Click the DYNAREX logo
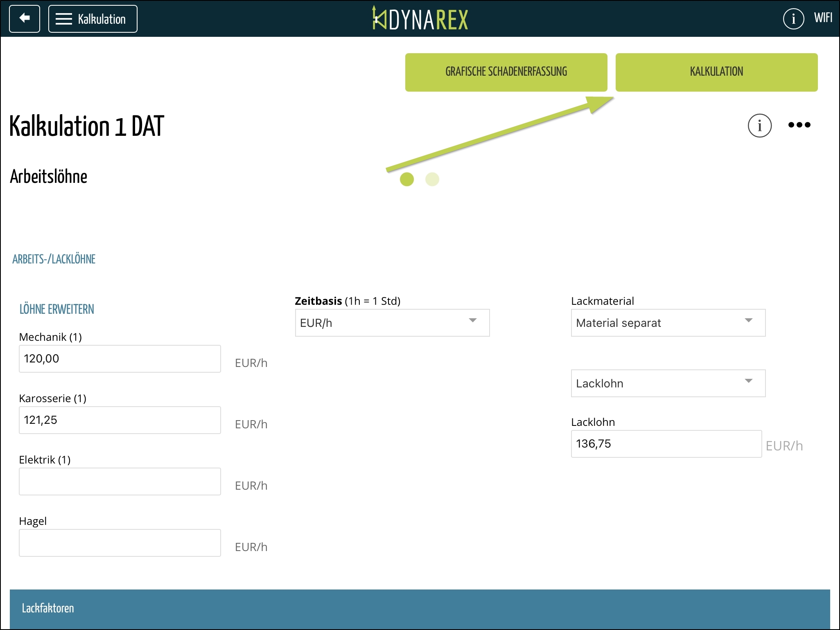840x630 pixels. (420, 19)
